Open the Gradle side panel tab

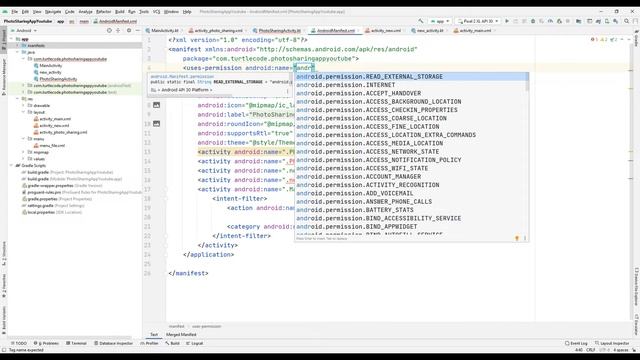(x=636, y=37)
